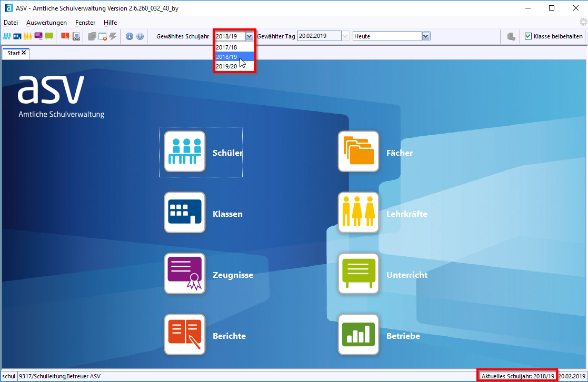Viewport: 588px width, 382px height.
Task: Collapse the Gewähltes Schuljahr dropdown arrow
Action: tap(250, 36)
